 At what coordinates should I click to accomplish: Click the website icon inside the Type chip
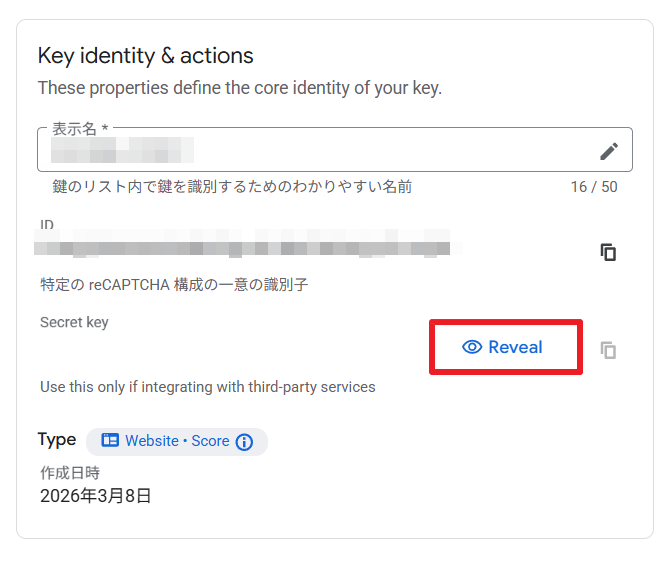tap(110, 441)
